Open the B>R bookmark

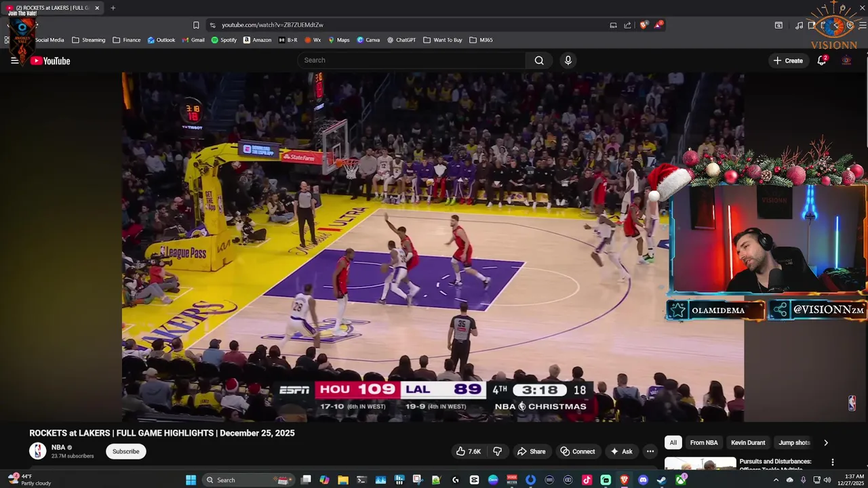coord(288,40)
